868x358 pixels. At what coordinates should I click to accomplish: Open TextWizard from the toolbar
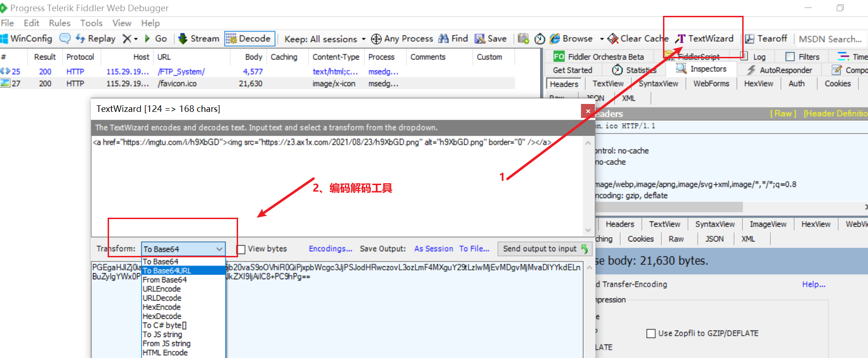704,39
